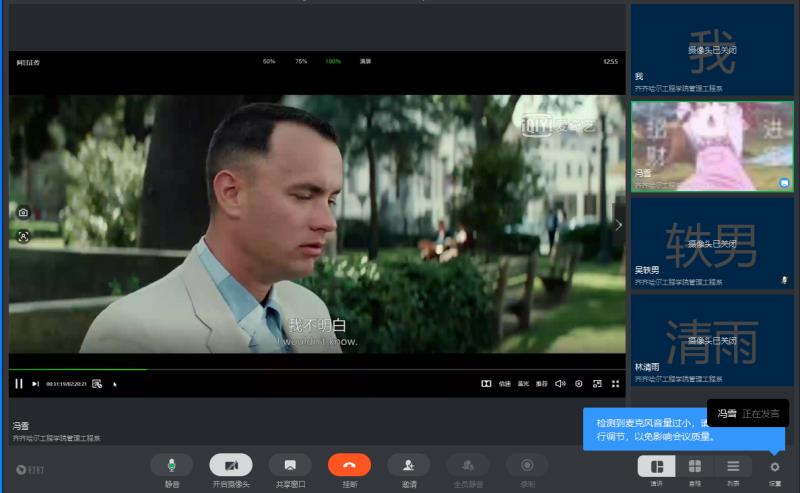Enter fullscreen in the movie player
This screenshot has height=493, width=800.
(x=615, y=383)
